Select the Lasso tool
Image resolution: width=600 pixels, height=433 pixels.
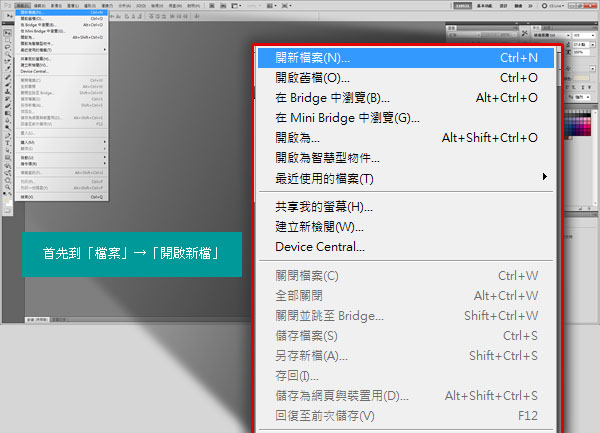pyautogui.click(x=8, y=47)
